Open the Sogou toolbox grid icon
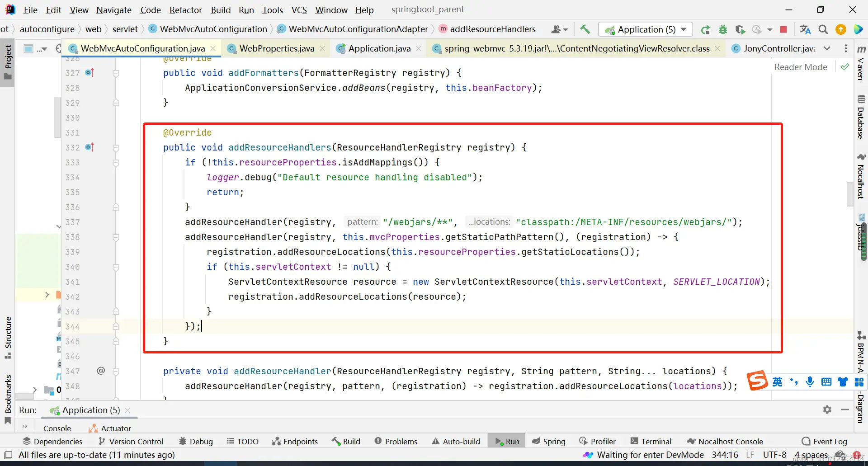Screen dimensions: 868x466 coord(859,382)
